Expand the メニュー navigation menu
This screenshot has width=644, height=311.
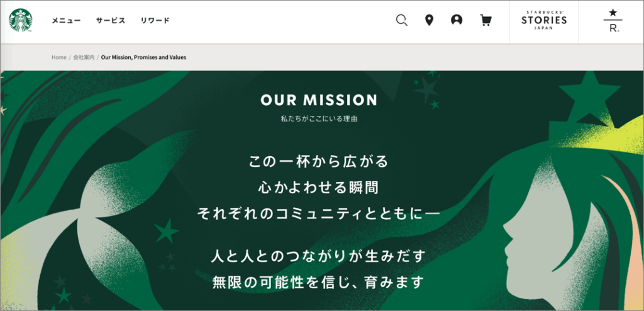[66, 21]
